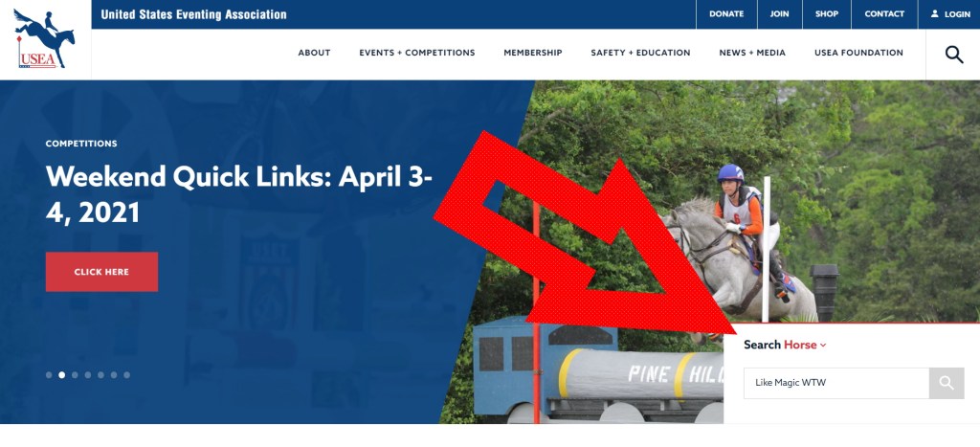Click the person icon beside Login

coord(934,13)
